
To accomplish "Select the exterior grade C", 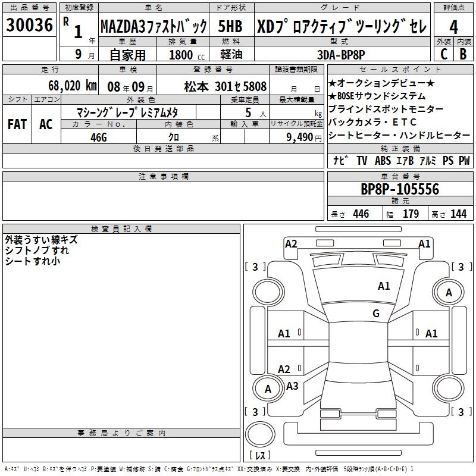I will 444,54.
